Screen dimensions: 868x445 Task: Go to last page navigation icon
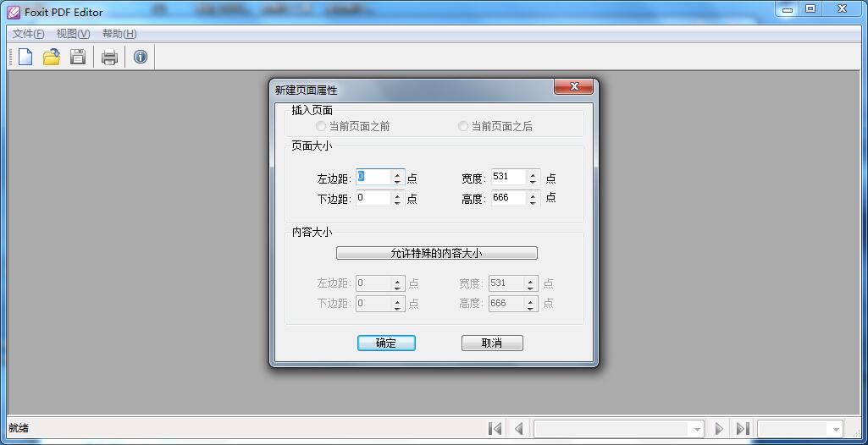coord(742,429)
